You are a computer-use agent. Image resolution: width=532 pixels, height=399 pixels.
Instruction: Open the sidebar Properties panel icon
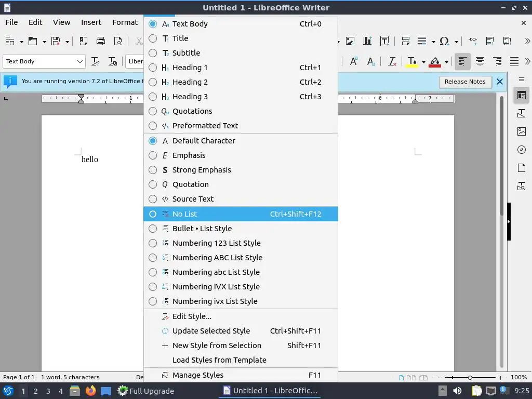click(x=522, y=96)
